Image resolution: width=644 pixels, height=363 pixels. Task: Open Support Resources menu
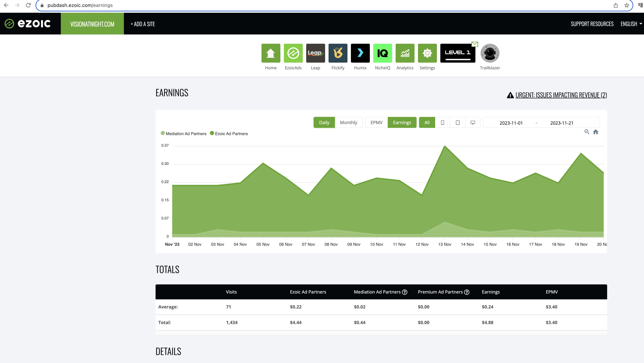(592, 24)
